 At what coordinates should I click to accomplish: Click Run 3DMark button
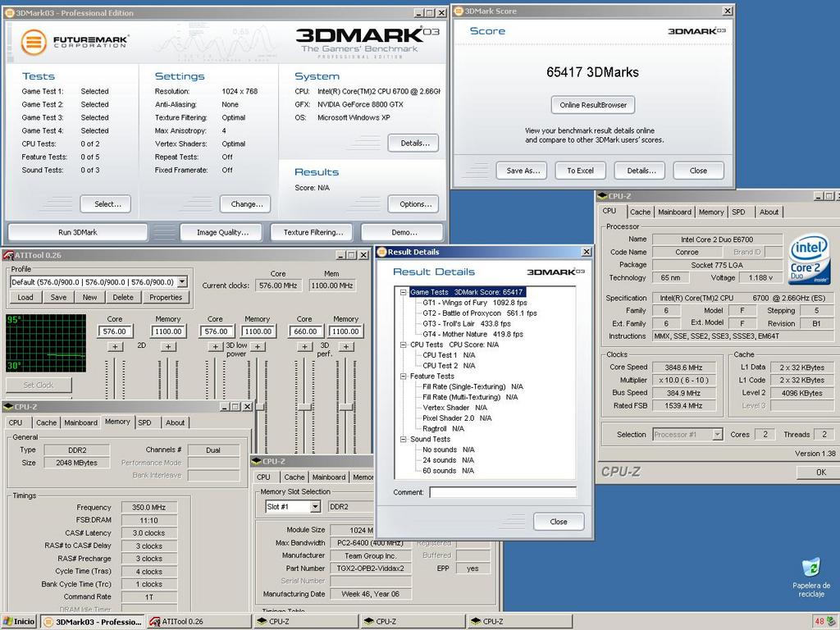point(78,232)
